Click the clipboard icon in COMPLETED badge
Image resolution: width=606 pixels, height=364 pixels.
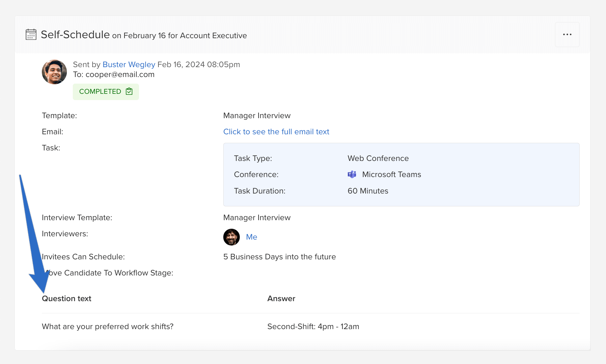point(129,91)
